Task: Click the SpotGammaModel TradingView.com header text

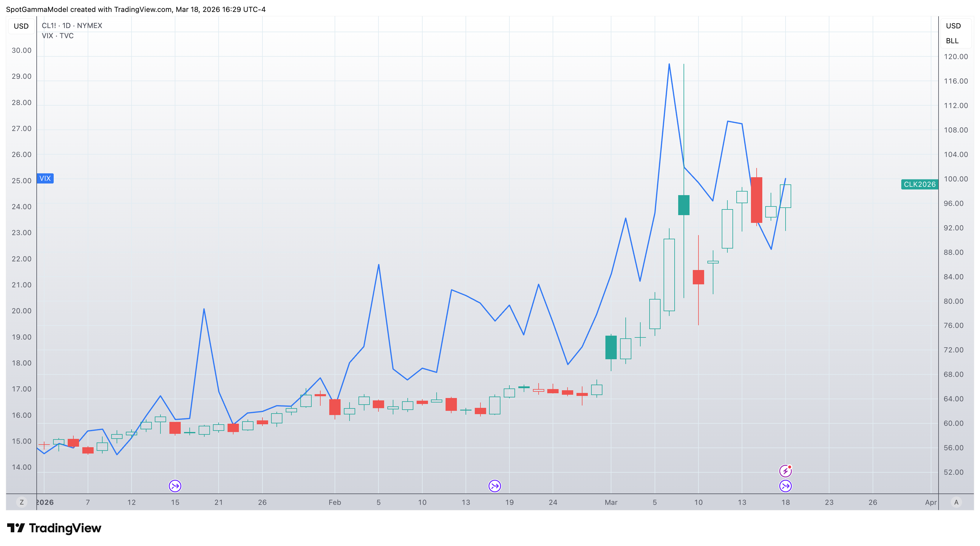Action: coord(135,9)
